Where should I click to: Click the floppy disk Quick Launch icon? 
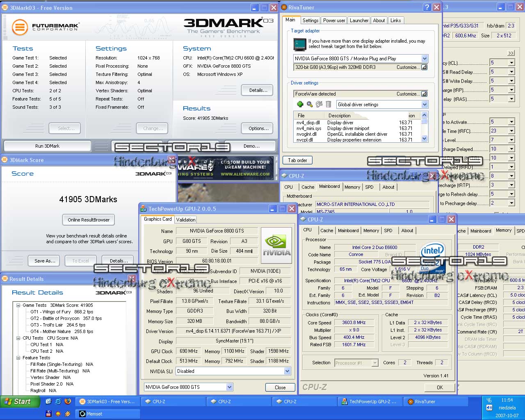pos(48,413)
